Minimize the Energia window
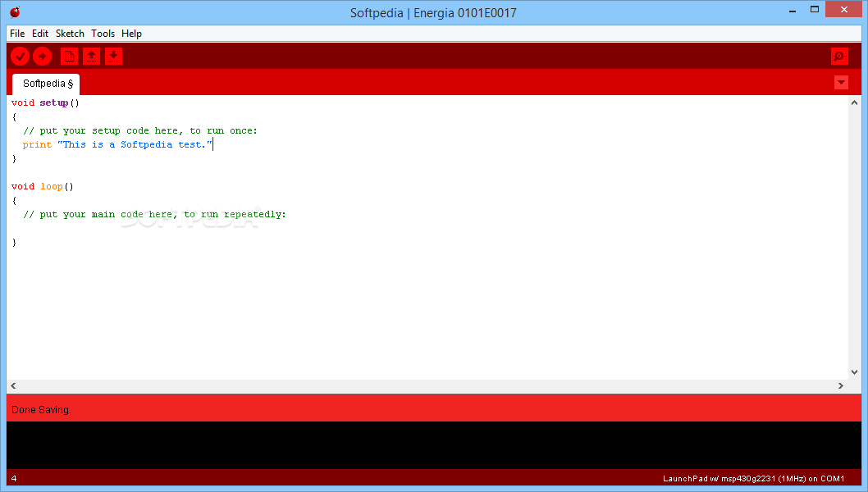The width and height of the screenshot is (868, 492). (793, 10)
